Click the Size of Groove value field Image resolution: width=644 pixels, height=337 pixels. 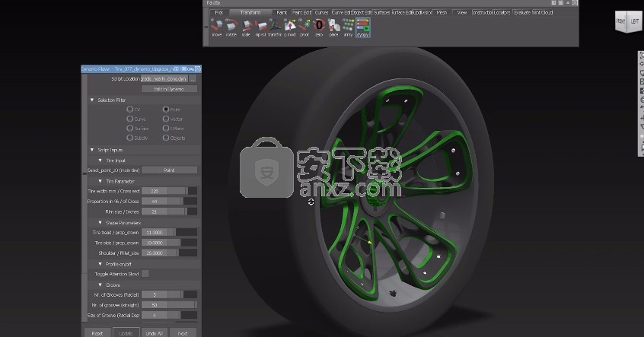(x=155, y=315)
